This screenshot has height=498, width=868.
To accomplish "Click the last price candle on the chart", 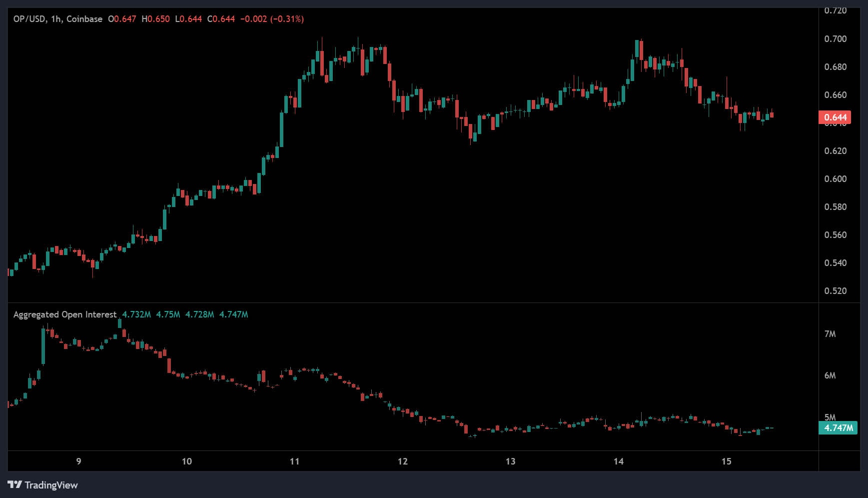I will click(x=772, y=115).
